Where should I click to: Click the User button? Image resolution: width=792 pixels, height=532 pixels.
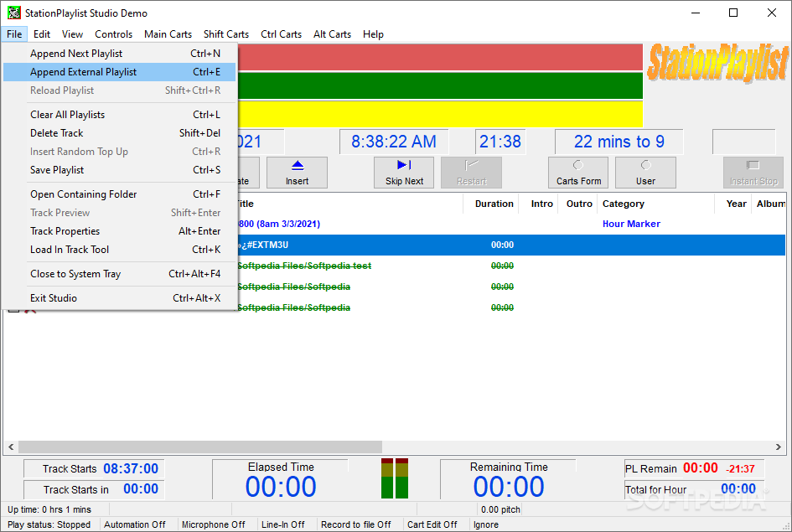click(645, 173)
